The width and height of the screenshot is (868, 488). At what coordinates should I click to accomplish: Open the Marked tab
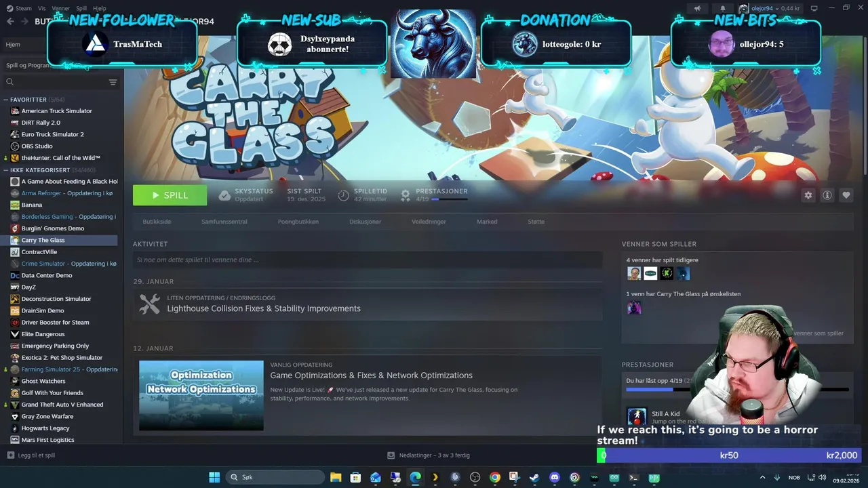pyautogui.click(x=487, y=222)
